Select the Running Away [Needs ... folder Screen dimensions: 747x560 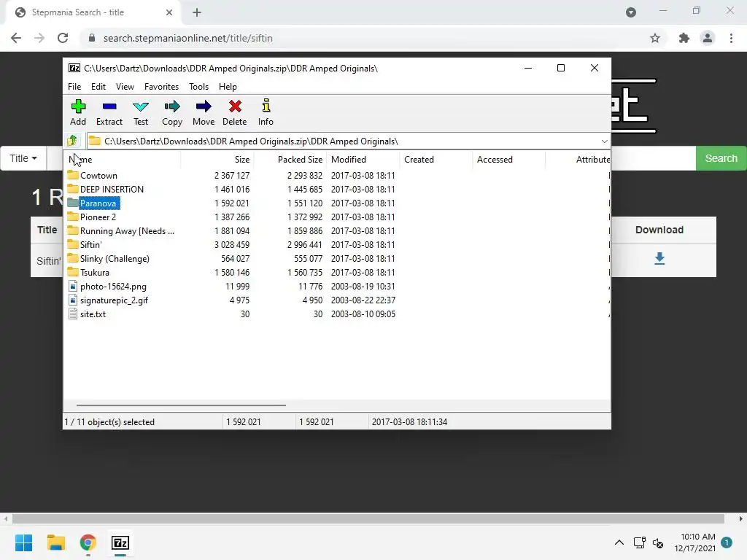click(127, 230)
